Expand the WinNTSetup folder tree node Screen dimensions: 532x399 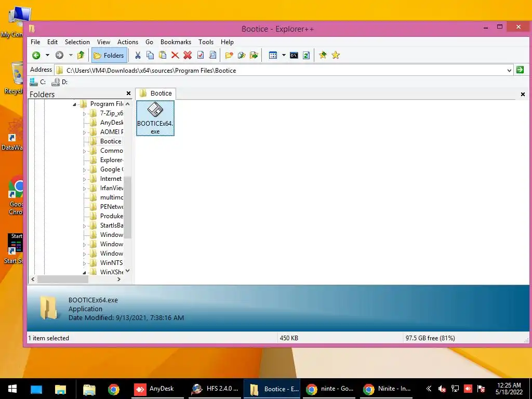(84, 263)
